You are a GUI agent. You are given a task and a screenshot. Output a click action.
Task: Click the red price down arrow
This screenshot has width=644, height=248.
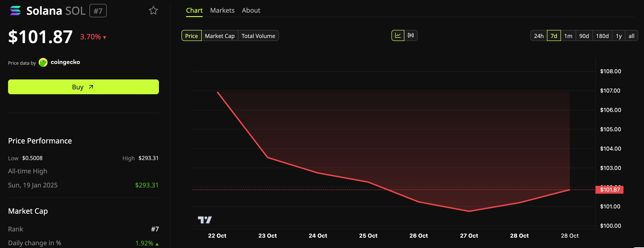coord(104,38)
